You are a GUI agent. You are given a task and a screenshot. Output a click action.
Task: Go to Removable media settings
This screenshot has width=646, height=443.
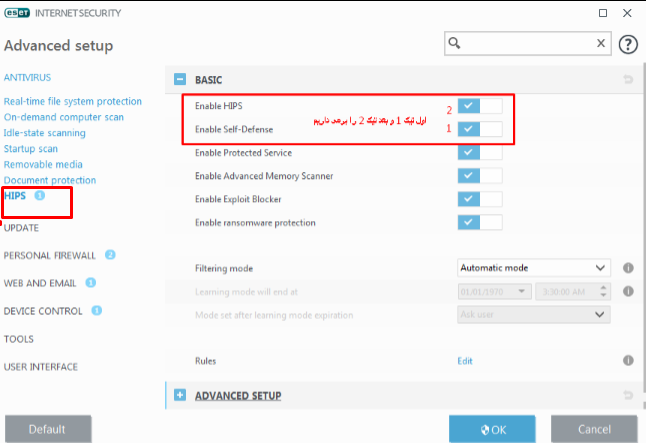[43, 164]
